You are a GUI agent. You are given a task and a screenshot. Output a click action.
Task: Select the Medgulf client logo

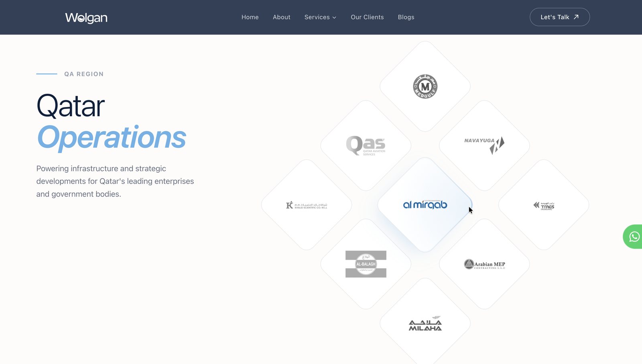click(425, 86)
